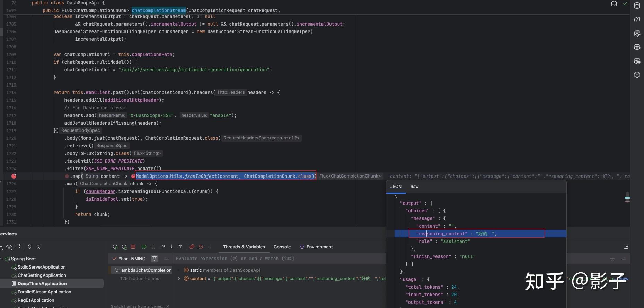Click the Resume Program debug icon
The width and height of the screenshot is (644, 308).
[x=144, y=247]
